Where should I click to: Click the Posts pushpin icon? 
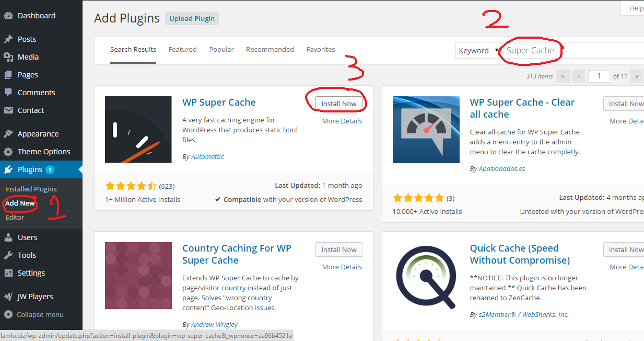tap(8, 39)
